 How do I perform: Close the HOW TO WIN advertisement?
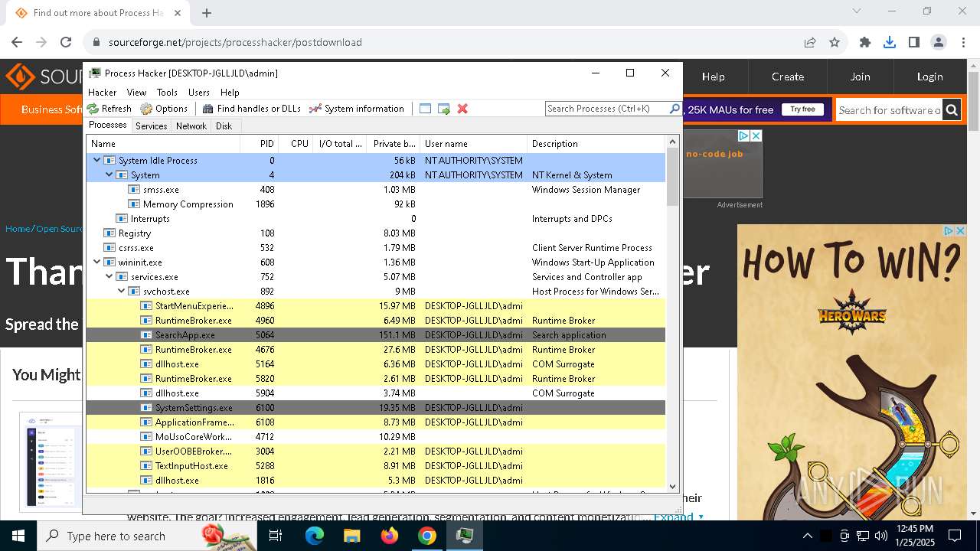pos(960,230)
